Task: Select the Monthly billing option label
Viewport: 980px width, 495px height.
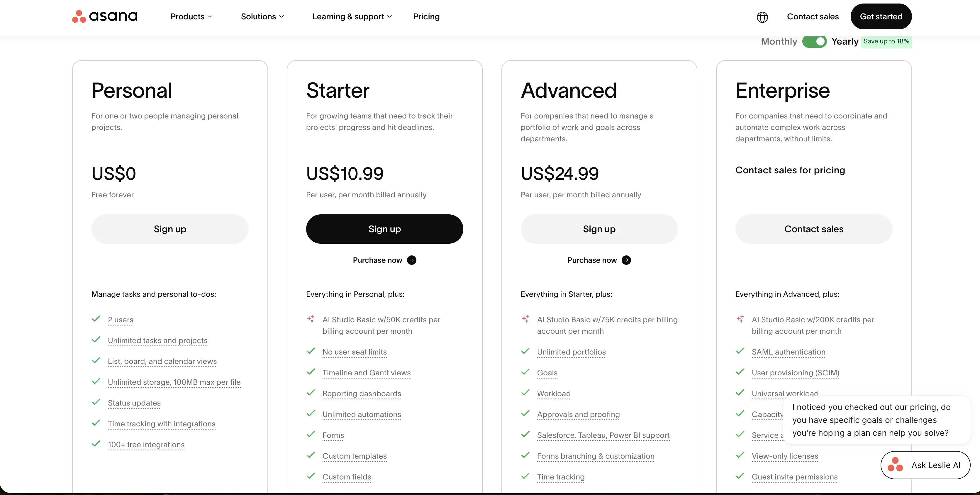Action: tap(779, 41)
